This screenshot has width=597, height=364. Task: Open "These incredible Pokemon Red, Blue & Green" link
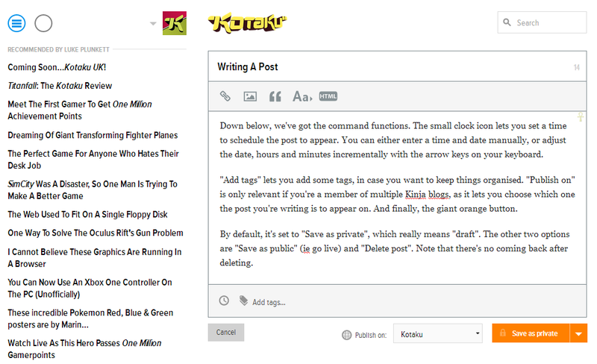point(90,319)
